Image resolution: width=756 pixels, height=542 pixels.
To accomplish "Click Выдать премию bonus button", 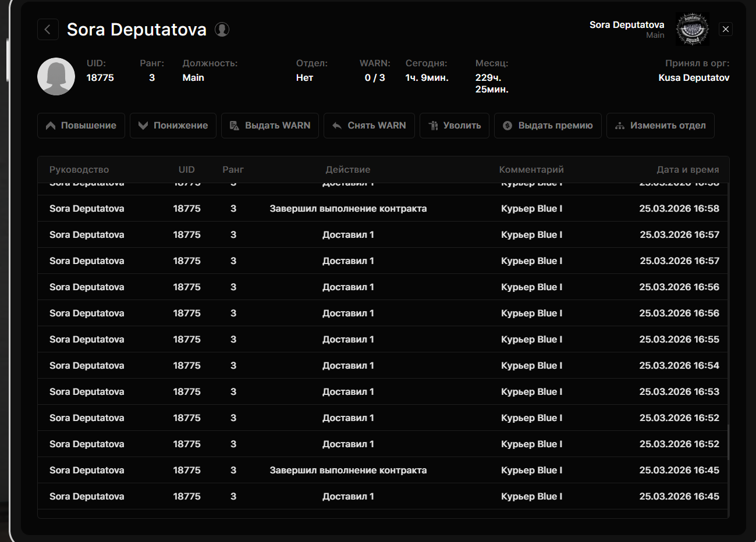I will tap(548, 126).
